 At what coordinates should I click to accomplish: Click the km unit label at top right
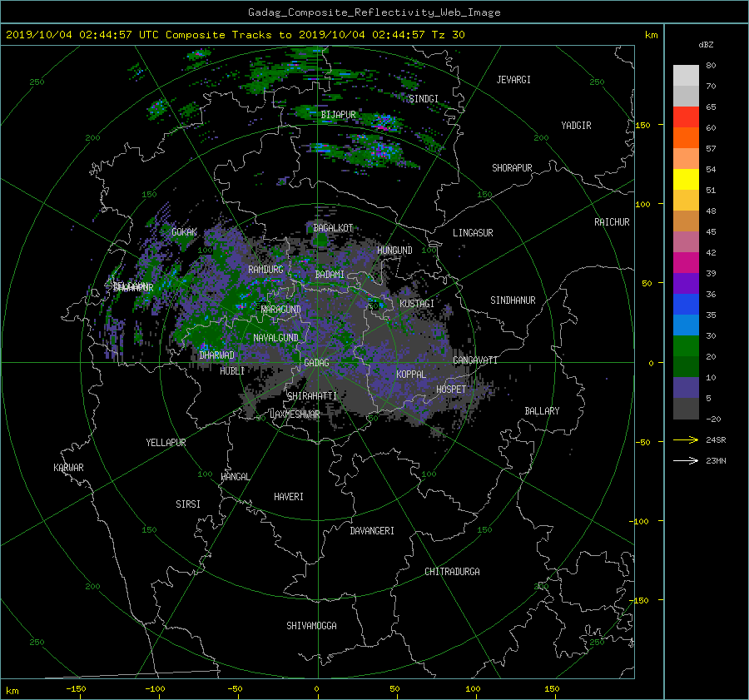coord(651,35)
